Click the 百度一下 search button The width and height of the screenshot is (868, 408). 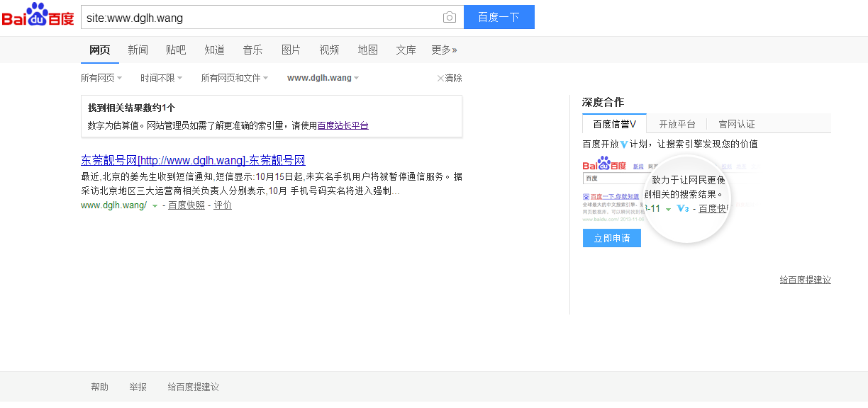[499, 17]
